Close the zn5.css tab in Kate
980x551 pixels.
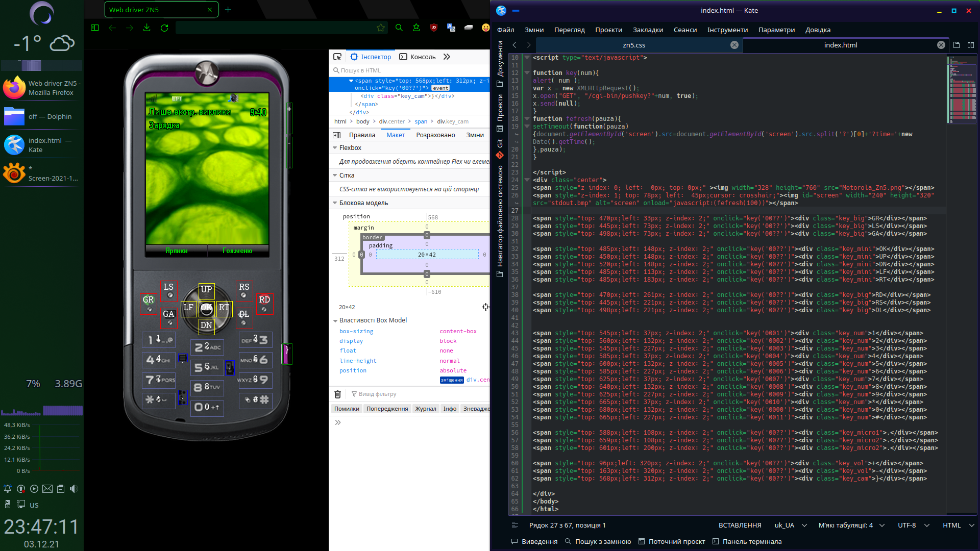coord(734,45)
